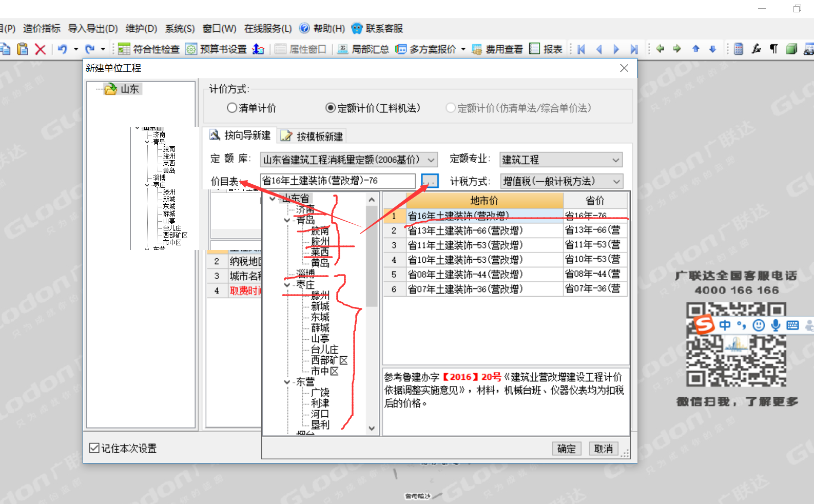Collapse the 山东省 tree node
This screenshot has height=504, width=814.
pyautogui.click(x=272, y=199)
